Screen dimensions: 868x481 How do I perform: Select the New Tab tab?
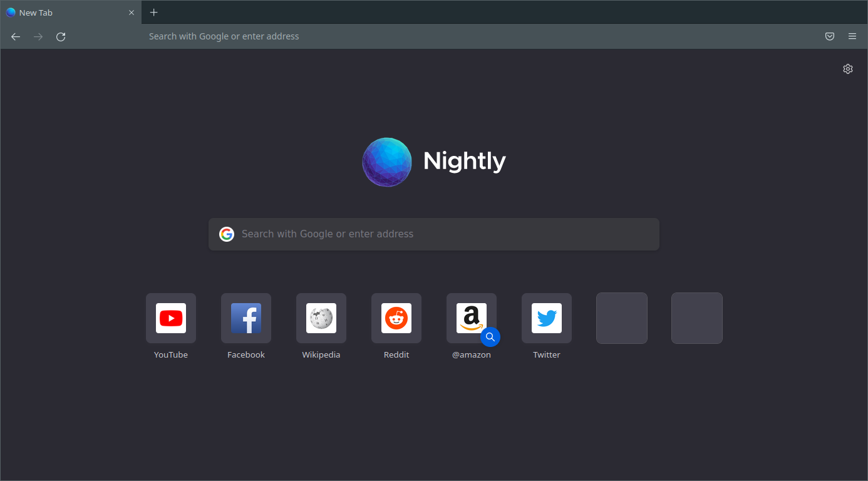click(71, 13)
